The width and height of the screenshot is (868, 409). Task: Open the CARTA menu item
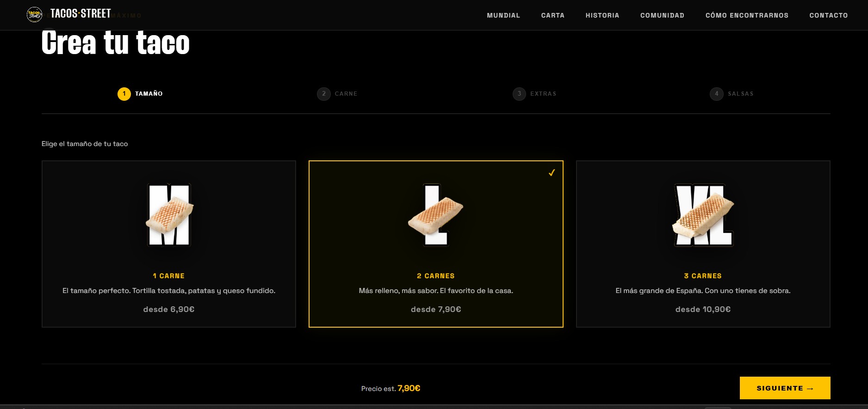click(x=553, y=15)
